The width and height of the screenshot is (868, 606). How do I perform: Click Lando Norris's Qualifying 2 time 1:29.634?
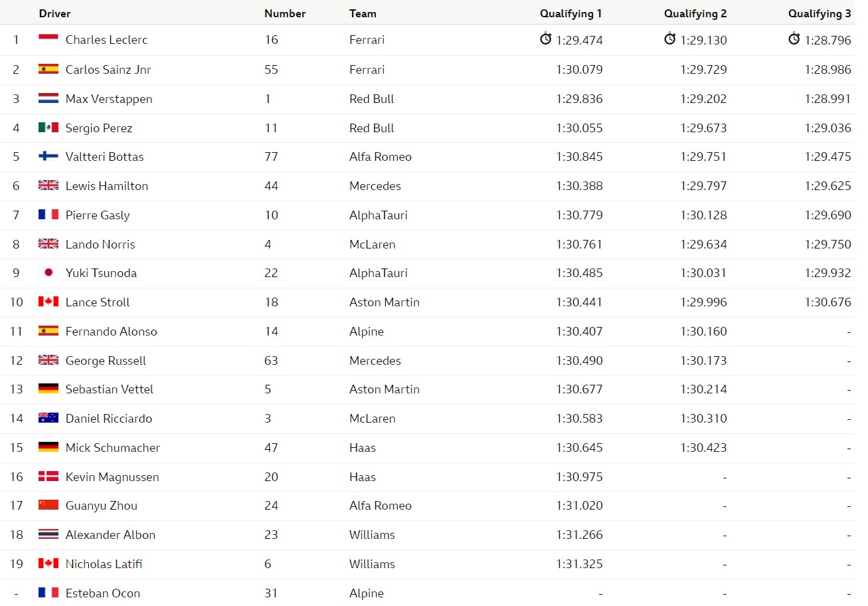703,245
